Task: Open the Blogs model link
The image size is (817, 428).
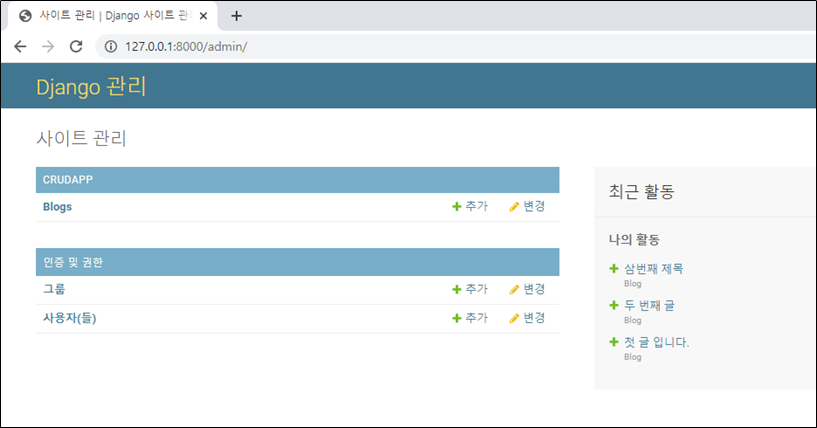Action: click(57, 207)
